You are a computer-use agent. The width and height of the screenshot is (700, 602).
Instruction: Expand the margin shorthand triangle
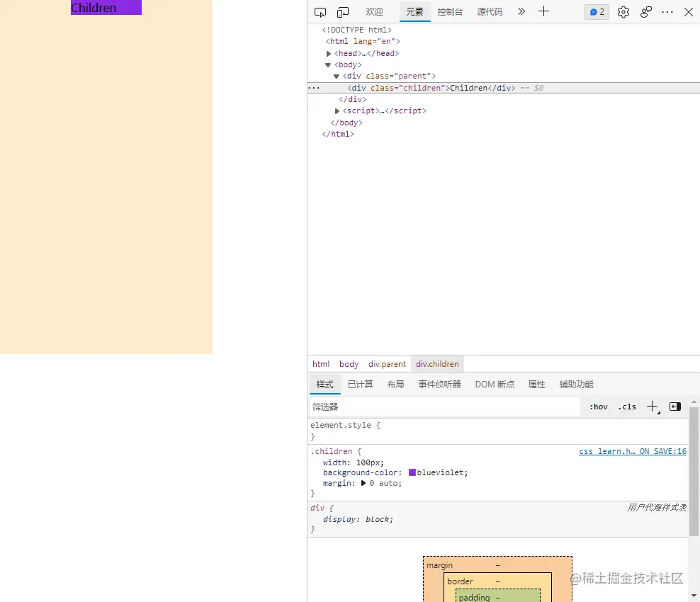pyautogui.click(x=363, y=483)
